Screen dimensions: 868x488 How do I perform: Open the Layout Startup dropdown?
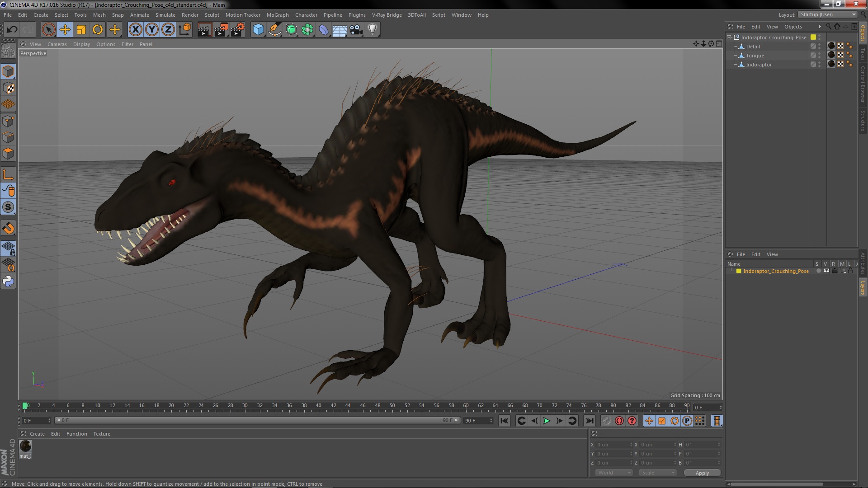tap(828, 14)
